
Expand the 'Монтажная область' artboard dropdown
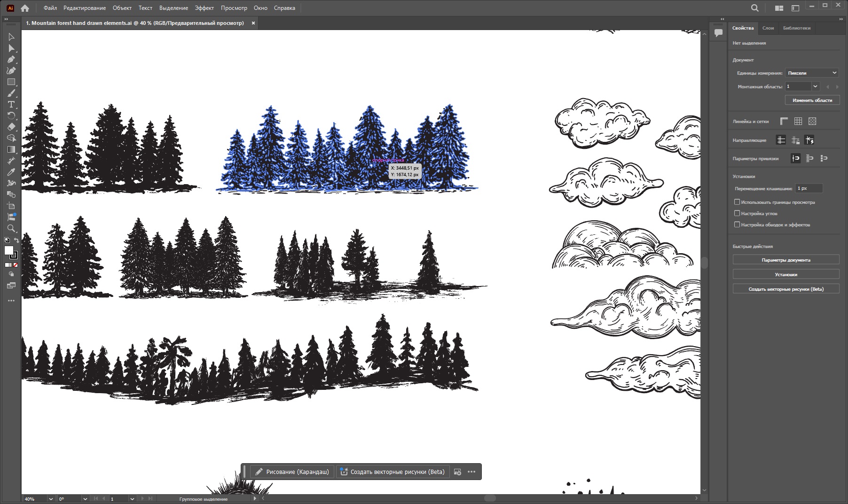pyautogui.click(x=816, y=86)
